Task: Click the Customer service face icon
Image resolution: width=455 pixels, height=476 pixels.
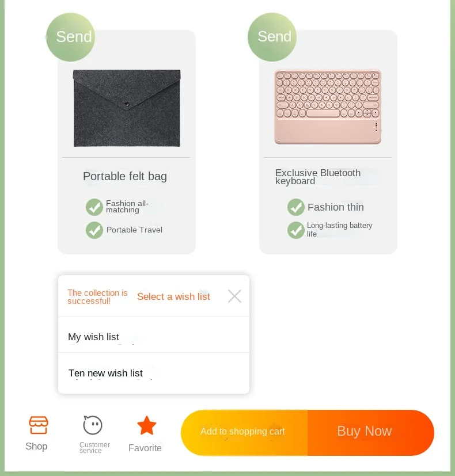Action: point(93,425)
